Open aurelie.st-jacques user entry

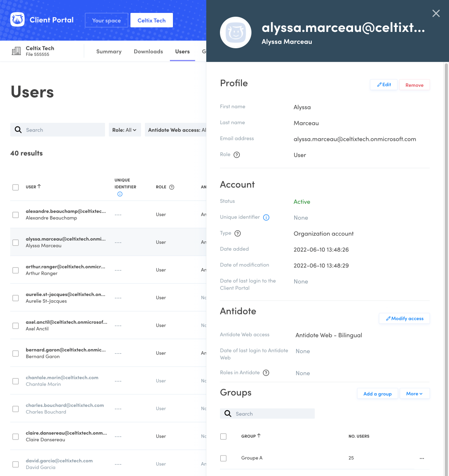(65, 294)
